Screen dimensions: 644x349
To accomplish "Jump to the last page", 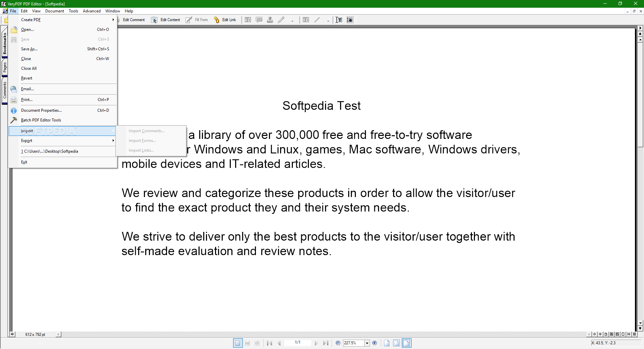I will (x=325, y=343).
